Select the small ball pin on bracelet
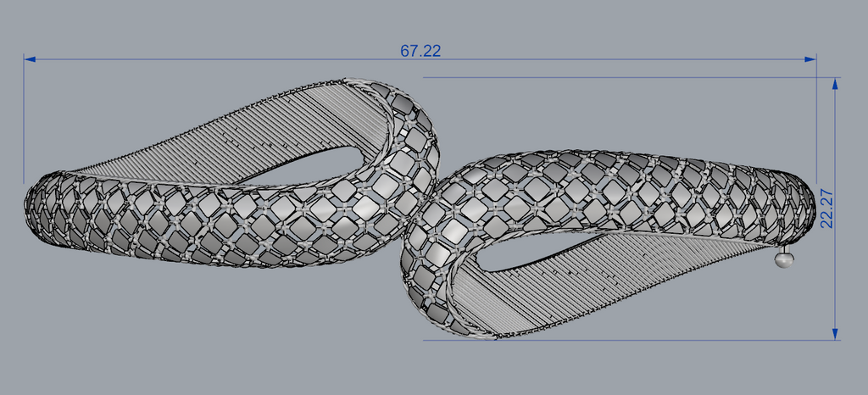The image size is (868, 395). [784, 260]
